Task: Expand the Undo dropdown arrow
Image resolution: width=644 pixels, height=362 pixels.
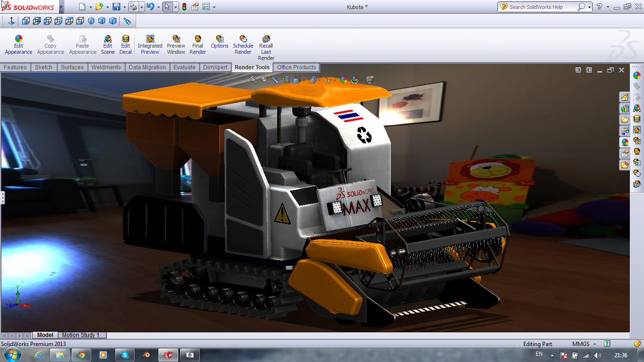Action: pyautogui.click(x=158, y=7)
